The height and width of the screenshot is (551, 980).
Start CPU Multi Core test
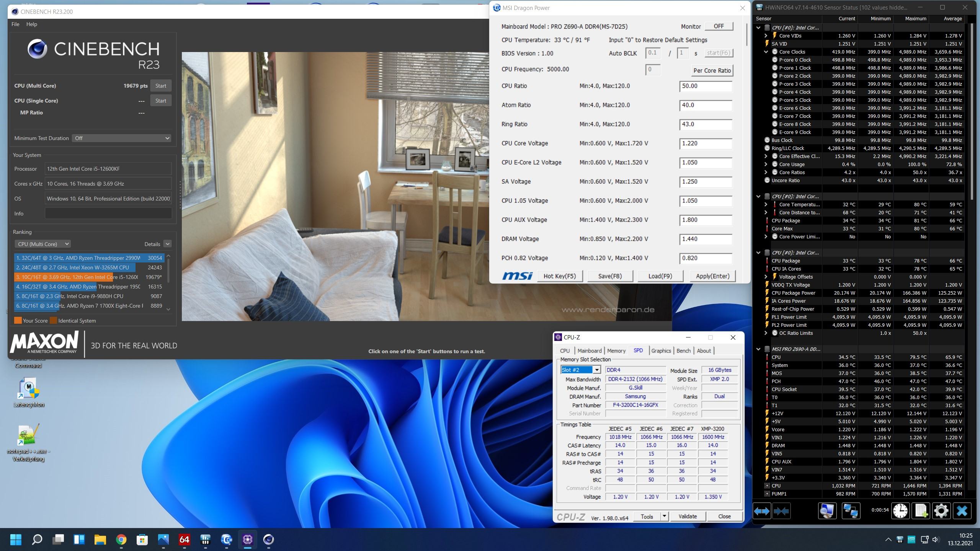[x=161, y=86]
